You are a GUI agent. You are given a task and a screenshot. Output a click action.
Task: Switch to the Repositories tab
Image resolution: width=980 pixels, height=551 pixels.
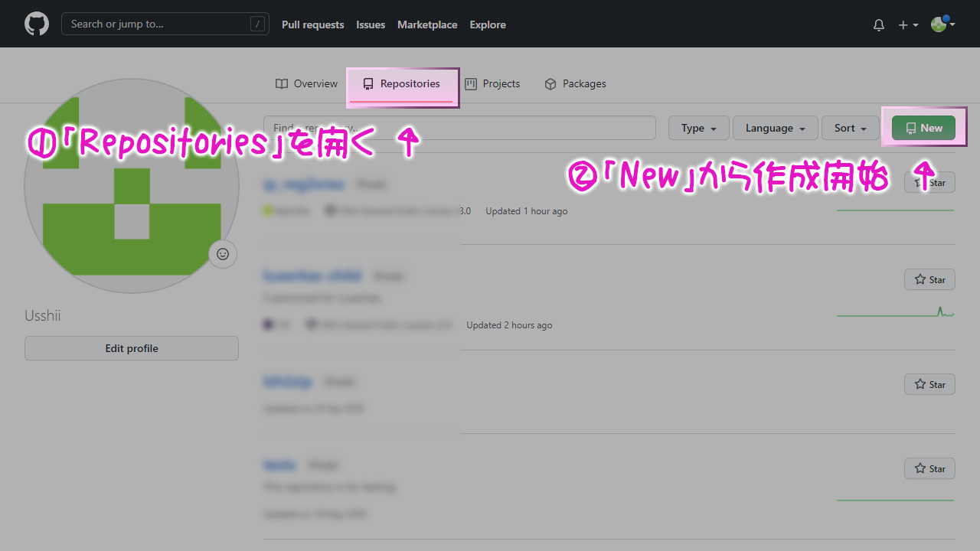pos(402,84)
